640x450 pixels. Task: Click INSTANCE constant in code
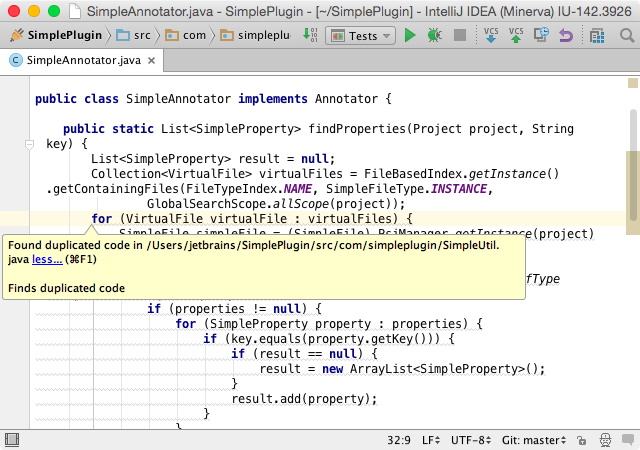tap(459, 189)
